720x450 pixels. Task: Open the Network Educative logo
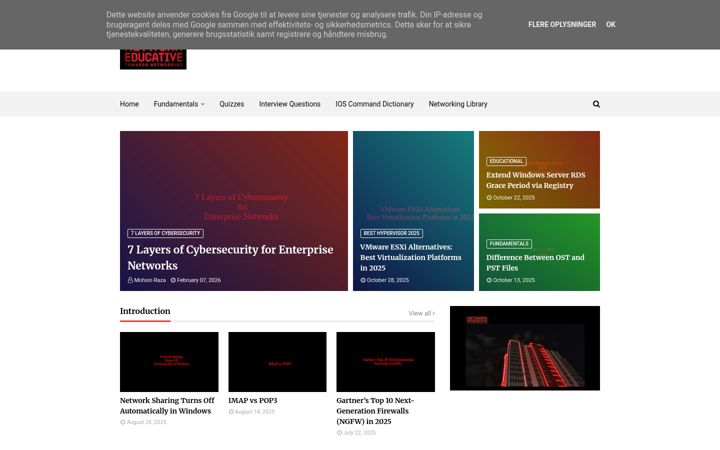click(153, 59)
